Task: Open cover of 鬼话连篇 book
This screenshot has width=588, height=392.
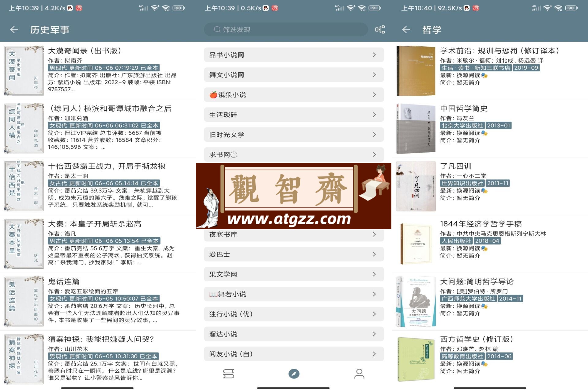Action: 24,301
